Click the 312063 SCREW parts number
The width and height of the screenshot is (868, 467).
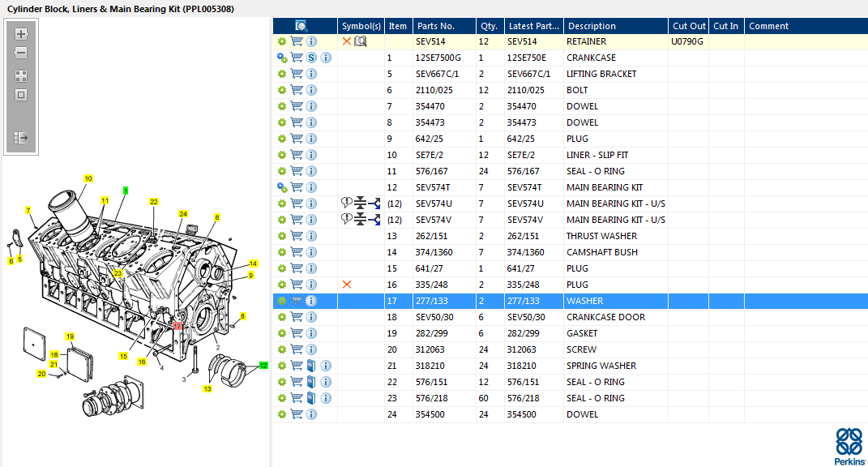pyautogui.click(x=430, y=349)
